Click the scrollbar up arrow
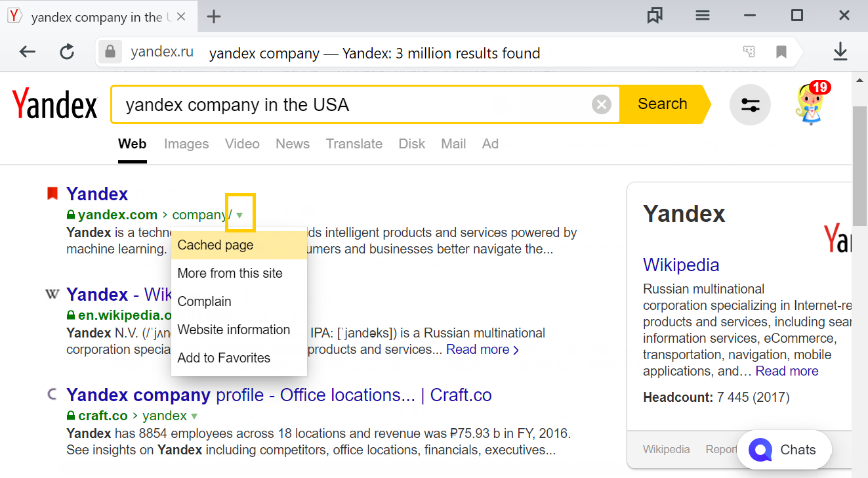 point(859,79)
